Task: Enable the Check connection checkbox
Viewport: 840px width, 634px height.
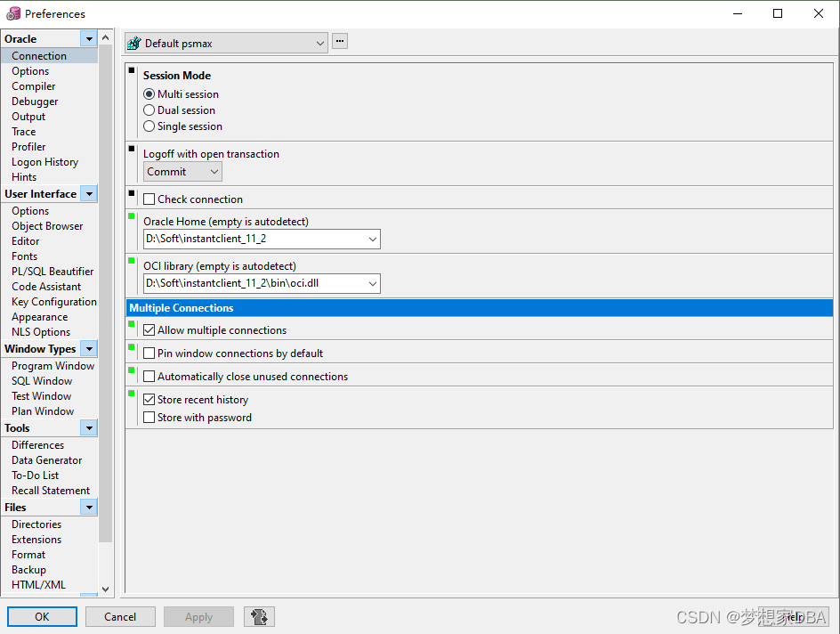Action: pos(149,199)
